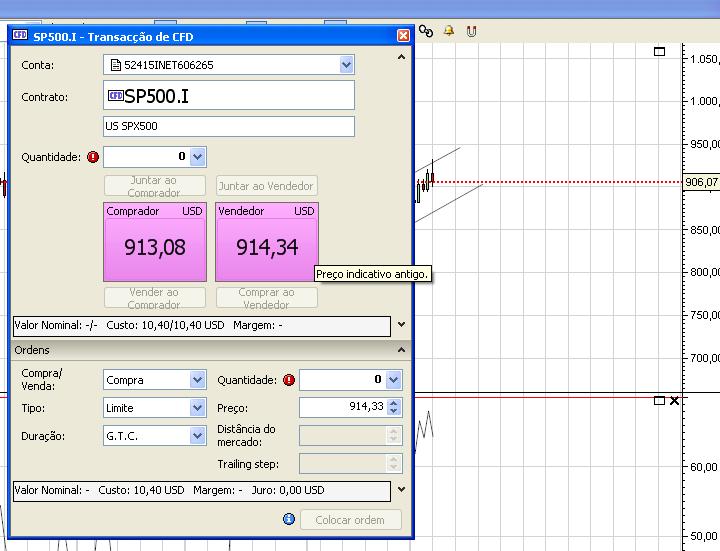
Task: Click the Trailing step spinner
Action: 393,463
